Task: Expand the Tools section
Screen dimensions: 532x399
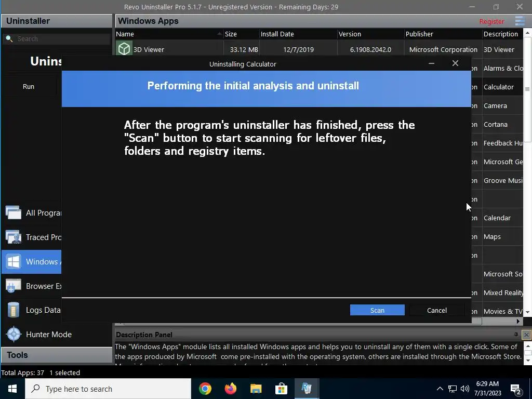Action: (57, 355)
